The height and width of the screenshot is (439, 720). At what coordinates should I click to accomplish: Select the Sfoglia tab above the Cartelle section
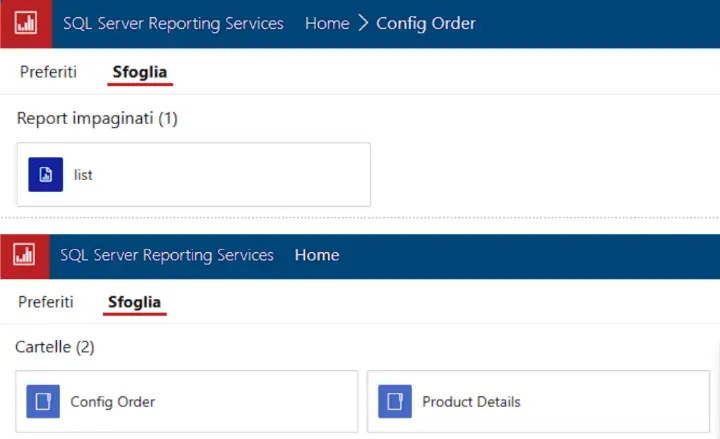[x=134, y=303]
